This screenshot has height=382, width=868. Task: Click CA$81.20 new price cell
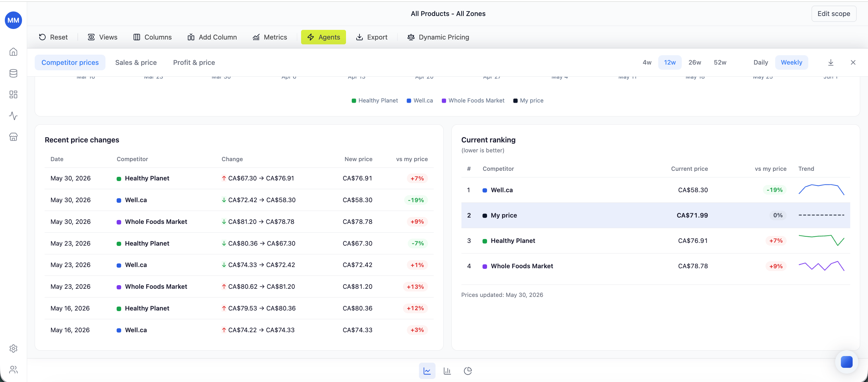tap(357, 287)
